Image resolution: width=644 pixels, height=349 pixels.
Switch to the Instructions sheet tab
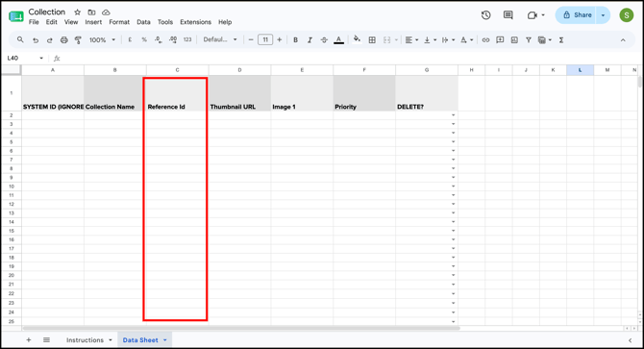[85, 340]
